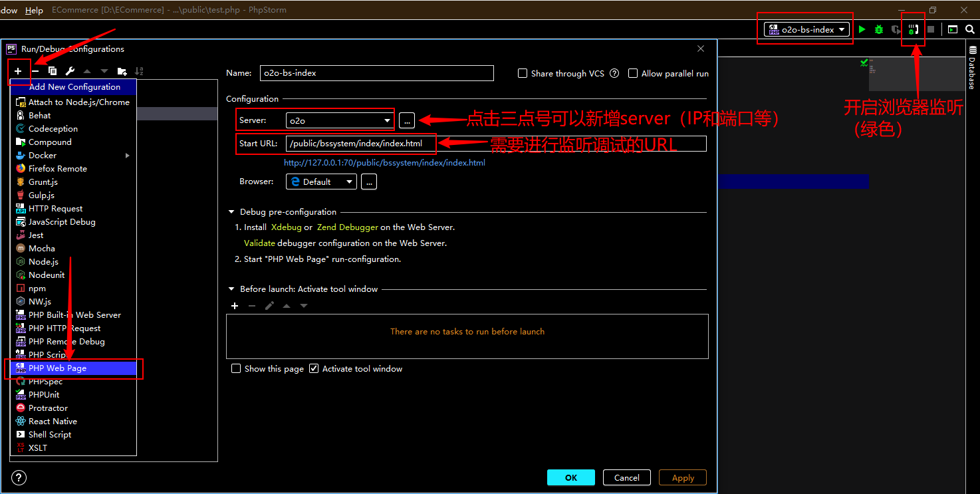The width and height of the screenshot is (980, 494).
Task: Click the Validate debugger configuration link
Action: click(x=259, y=243)
